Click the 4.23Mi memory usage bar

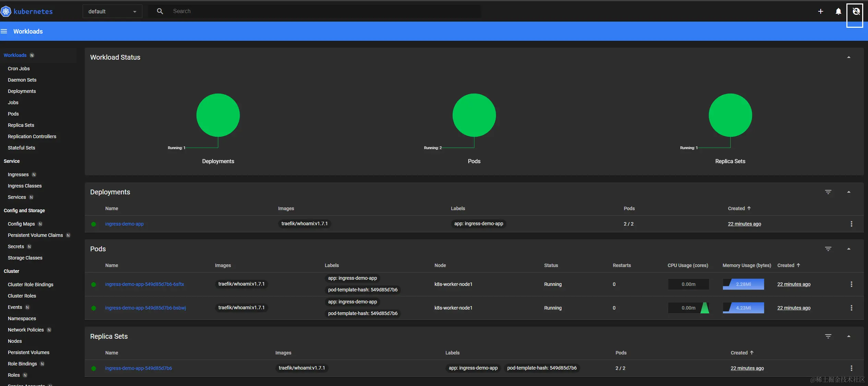pyautogui.click(x=743, y=308)
